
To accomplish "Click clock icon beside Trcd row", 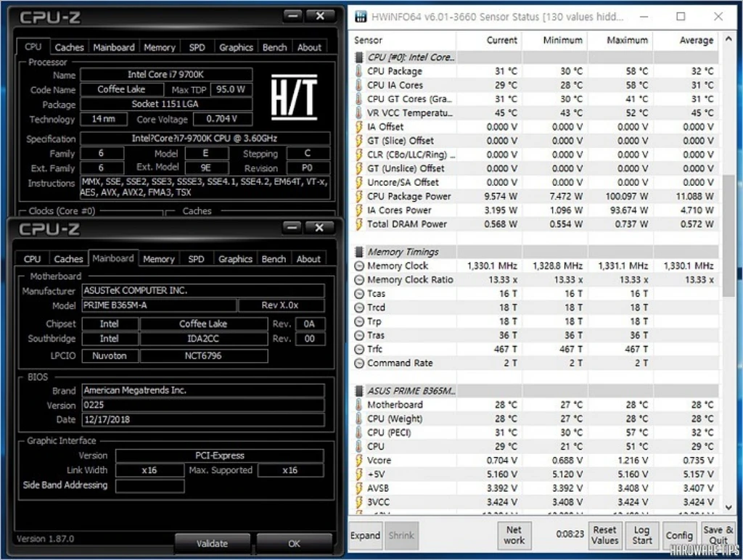I will pos(359,308).
